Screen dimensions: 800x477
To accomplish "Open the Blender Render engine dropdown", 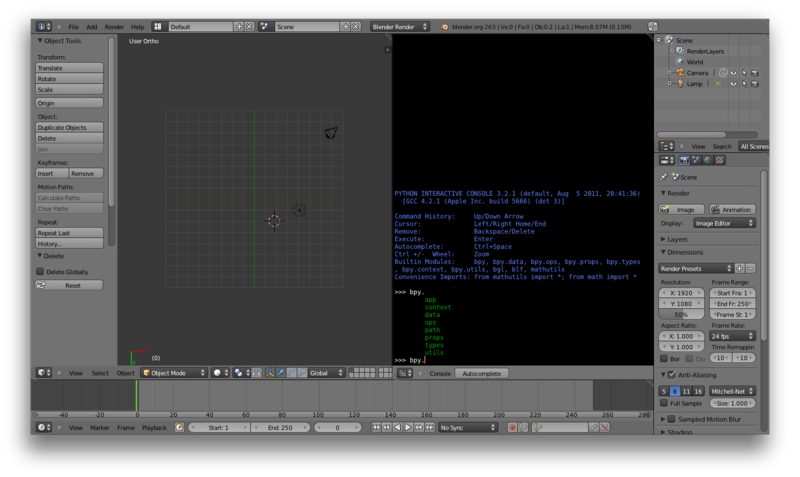I will pos(399,27).
